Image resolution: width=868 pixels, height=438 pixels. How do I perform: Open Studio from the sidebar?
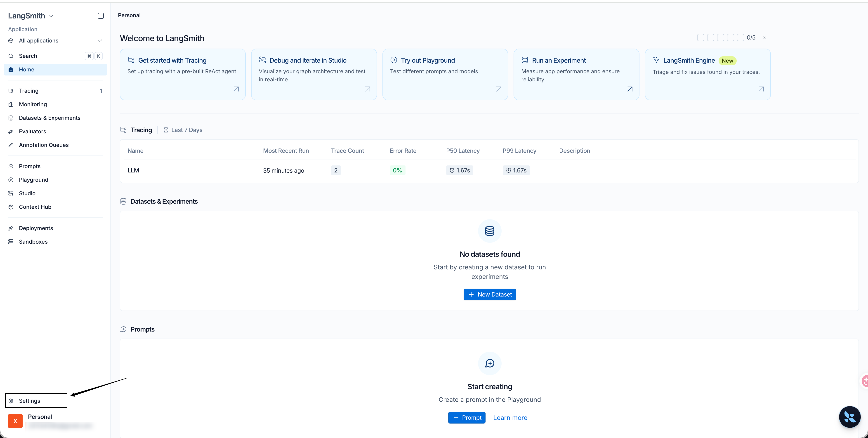(x=55, y=193)
